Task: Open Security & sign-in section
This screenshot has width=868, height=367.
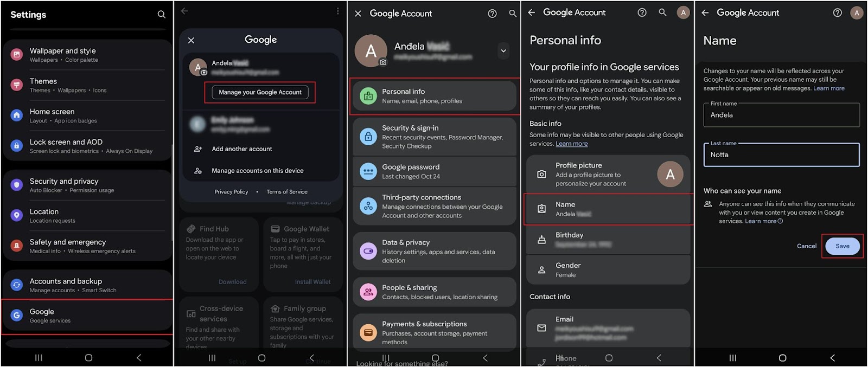Action: tap(434, 137)
